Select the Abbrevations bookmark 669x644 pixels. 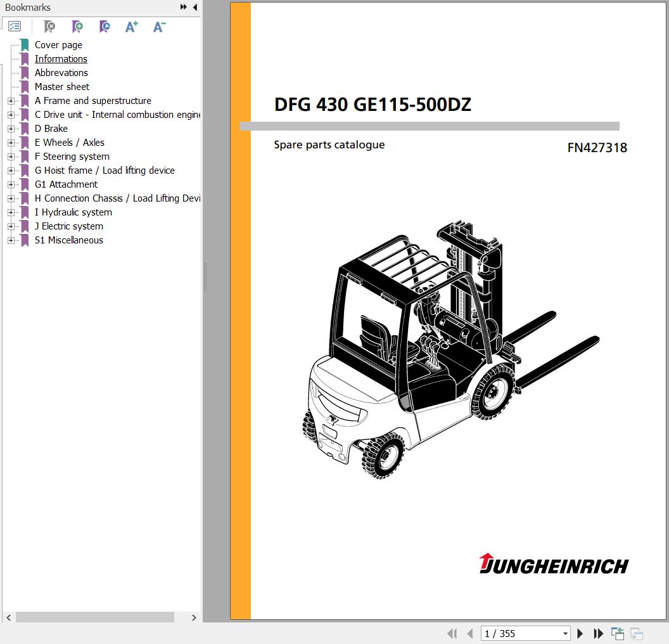coord(61,73)
